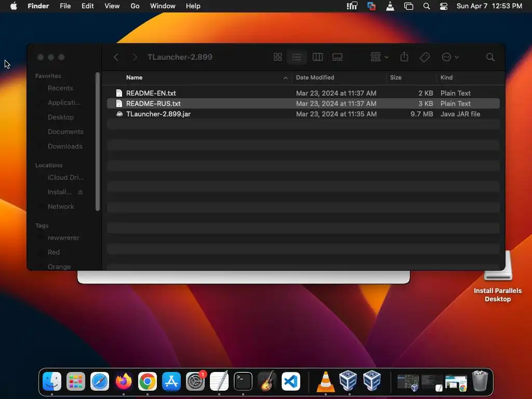Switch Finder to icon view
The height and width of the screenshot is (399, 532).
click(277, 57)
